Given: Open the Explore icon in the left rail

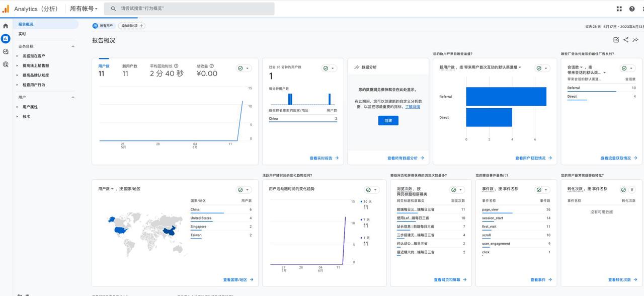Looking at the screenshot, I should [x=6, y=51].
